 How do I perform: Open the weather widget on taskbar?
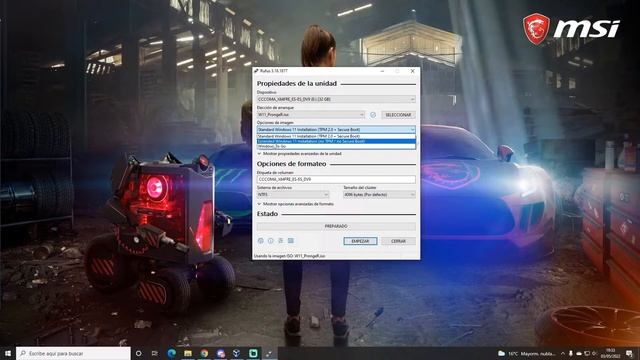pyautogui.click(x=527, y=353)
